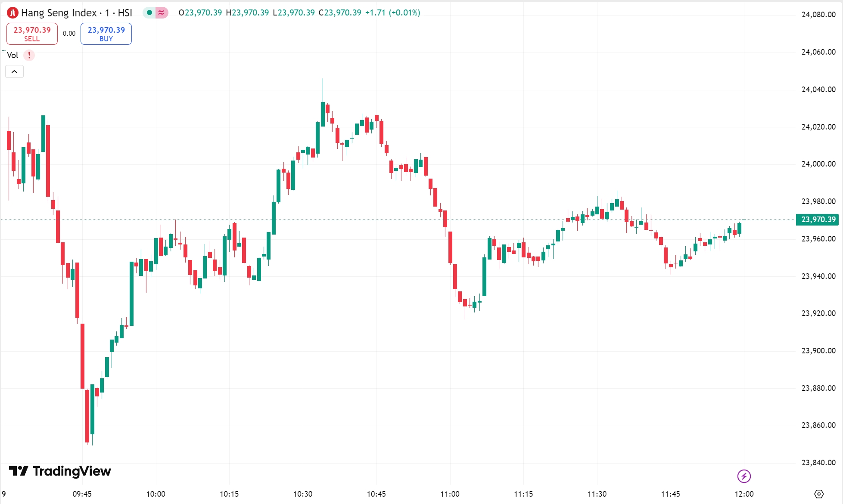
Task: Click the 0.00 spread value between buttons
Action: click(x=68, y=33)
